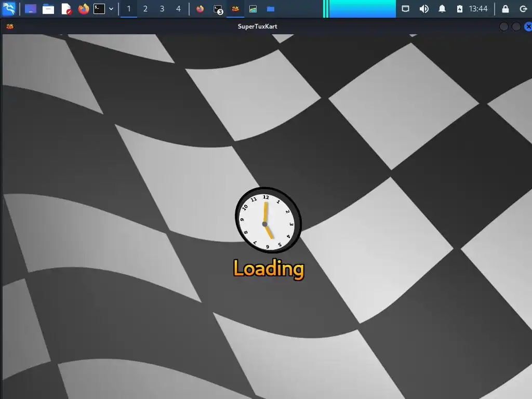Switch to workspace 4
This screenshot has height=399, width=532.
tap(179, 9)
